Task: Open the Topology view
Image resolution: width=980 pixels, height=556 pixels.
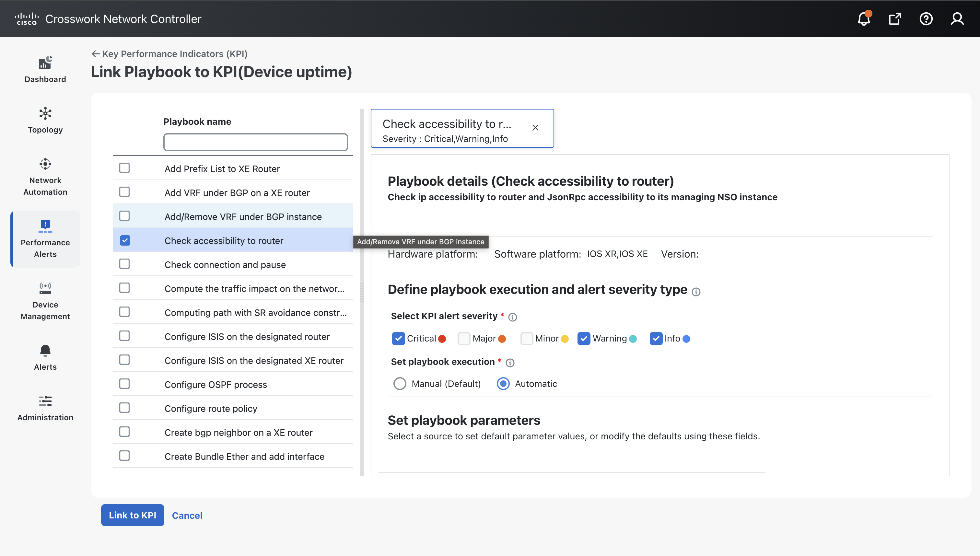Action: click(x=45, y=120)
